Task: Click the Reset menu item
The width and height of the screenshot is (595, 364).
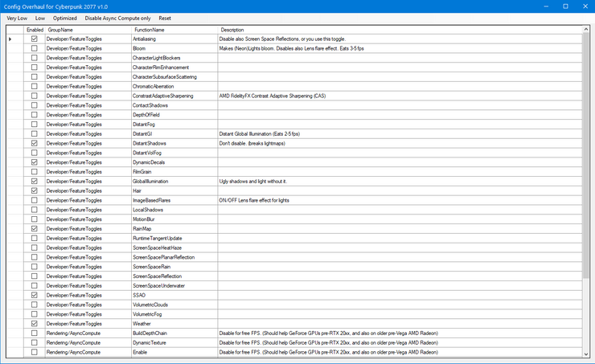Action: (165, 18)
